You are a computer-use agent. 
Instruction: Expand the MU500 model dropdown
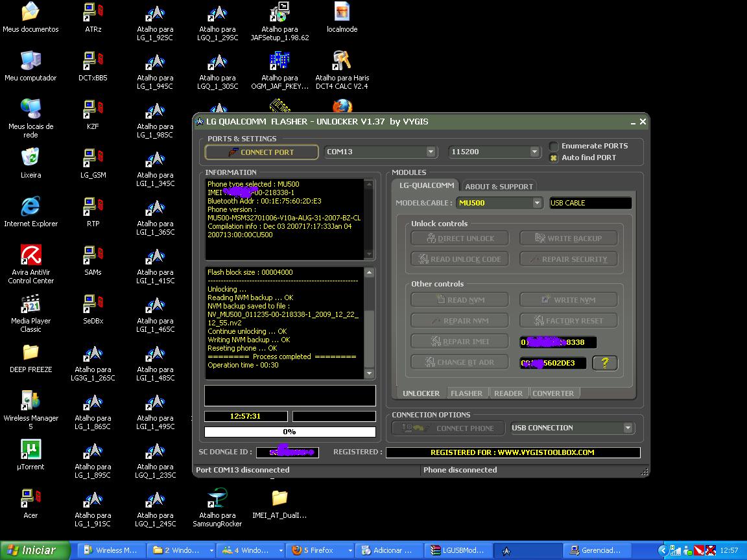[537, 203]
